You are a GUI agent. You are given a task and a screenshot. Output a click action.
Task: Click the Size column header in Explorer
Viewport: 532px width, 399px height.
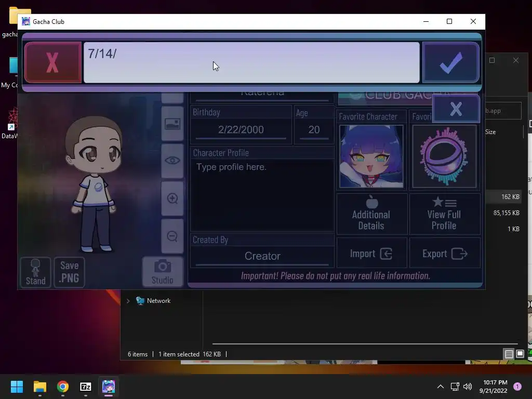click(x=490, y=132)
